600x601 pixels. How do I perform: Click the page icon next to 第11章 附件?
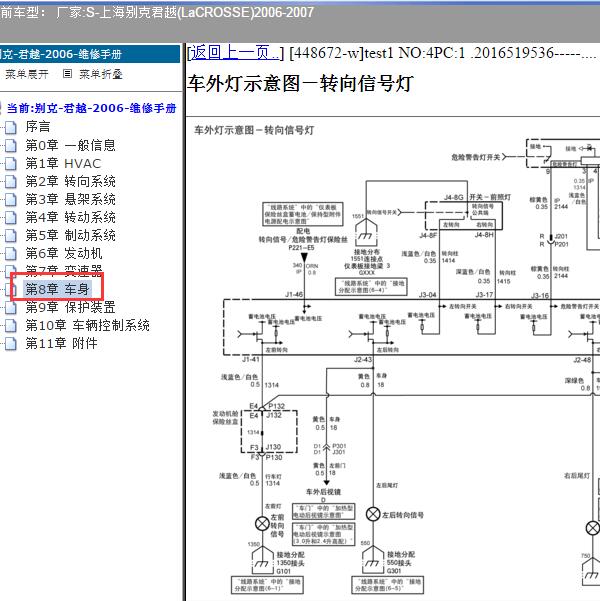click(11, 343)
